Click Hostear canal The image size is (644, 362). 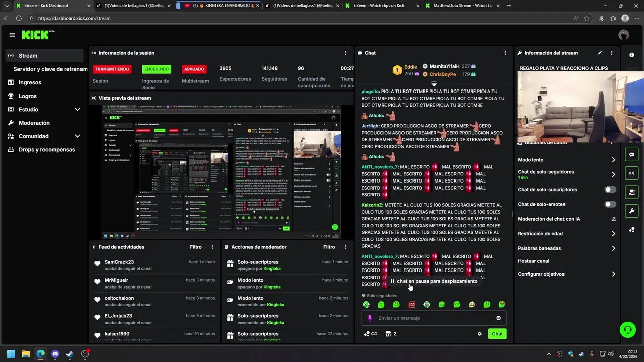[x=534, y=261]
